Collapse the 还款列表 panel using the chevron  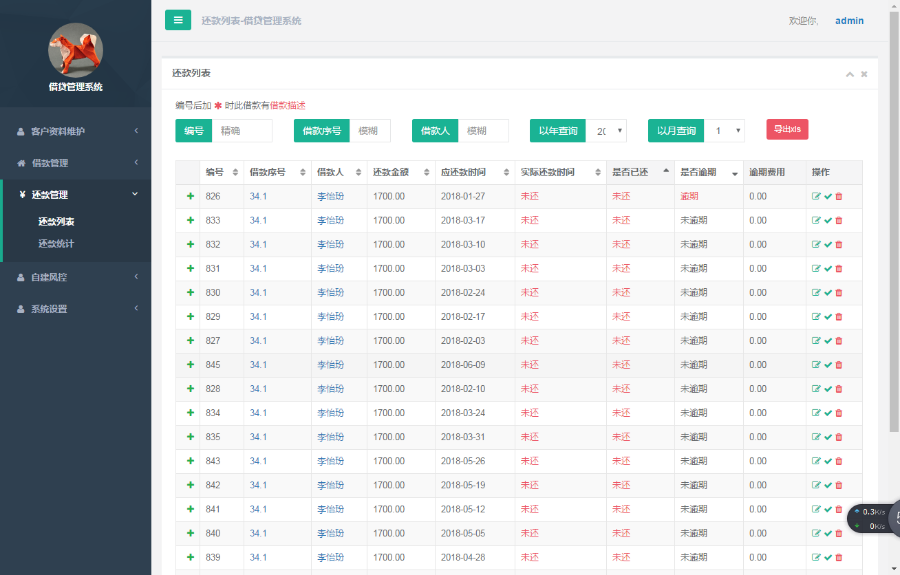849,74
